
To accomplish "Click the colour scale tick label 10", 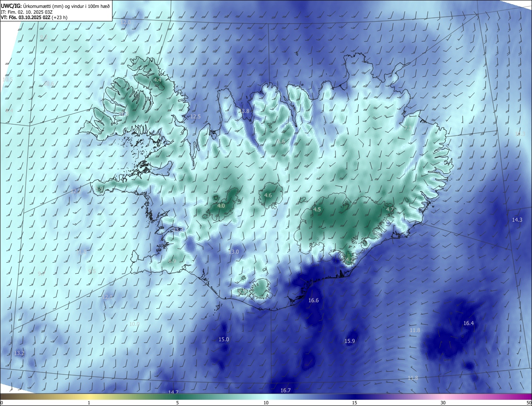I will pyautogui.click(x=266, y=403).
